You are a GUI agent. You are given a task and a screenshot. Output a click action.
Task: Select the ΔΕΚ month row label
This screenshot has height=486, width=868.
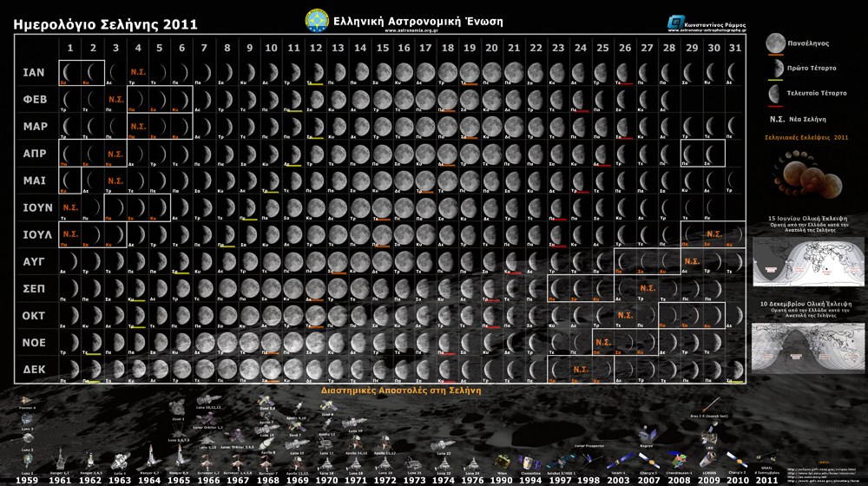[35, 369]
